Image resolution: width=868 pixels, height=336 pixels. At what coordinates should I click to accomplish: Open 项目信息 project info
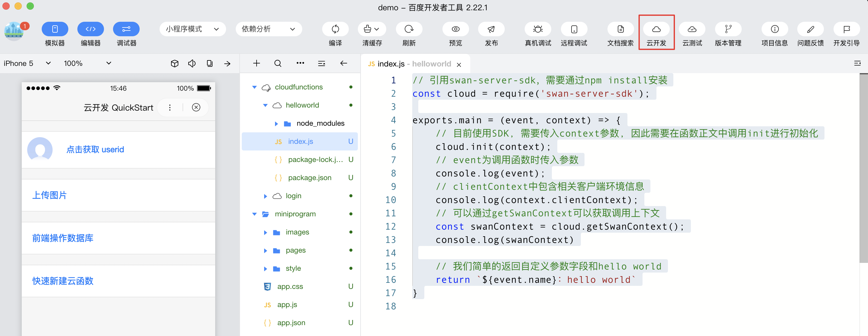pos(775,29)
